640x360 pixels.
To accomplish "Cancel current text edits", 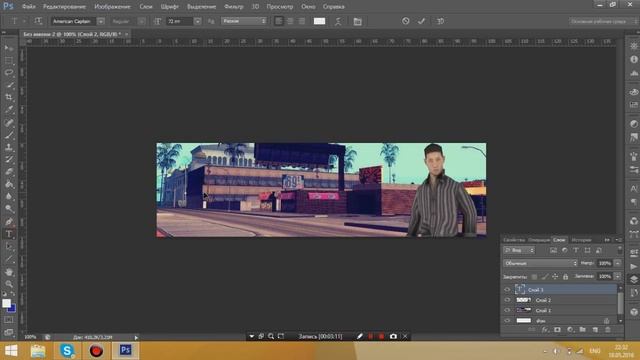I will click(405, 21).
